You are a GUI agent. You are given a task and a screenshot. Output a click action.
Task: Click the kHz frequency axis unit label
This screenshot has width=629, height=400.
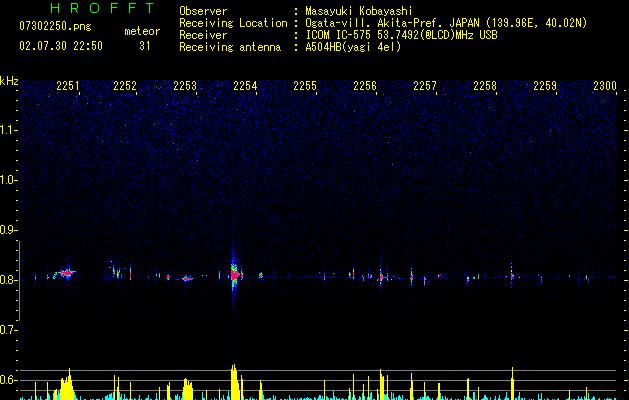click(x=9, y=81)
